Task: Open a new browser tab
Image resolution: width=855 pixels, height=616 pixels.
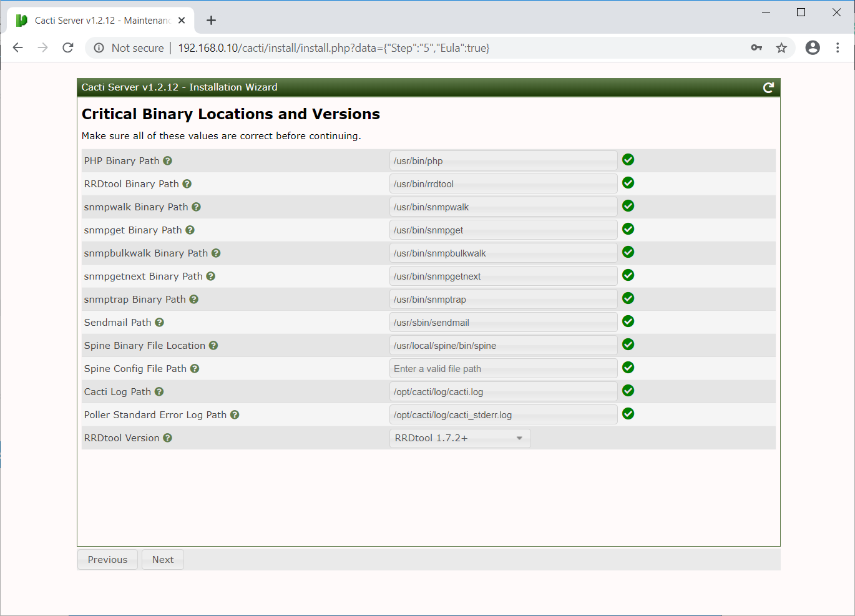Action: point(211,21)
